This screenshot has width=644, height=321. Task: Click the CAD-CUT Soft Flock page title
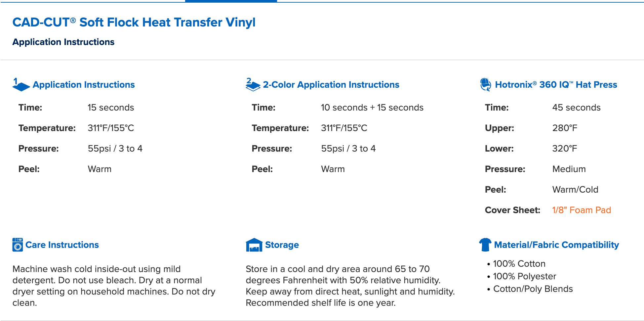[x=134, y=23]
